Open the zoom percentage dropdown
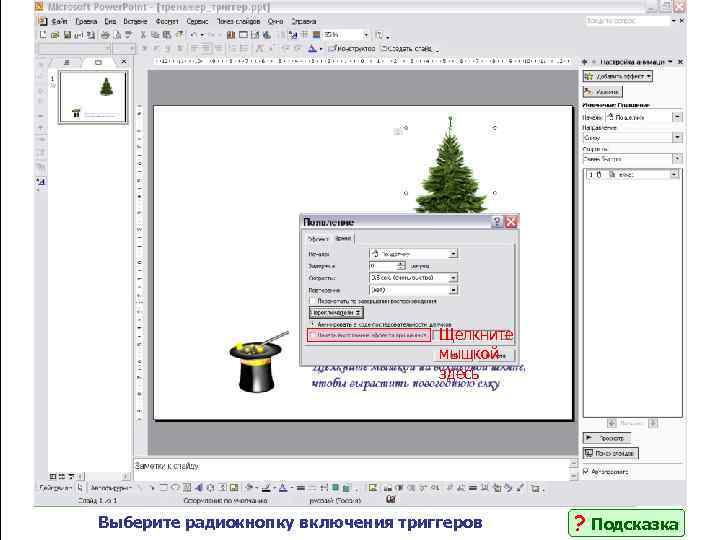The width and height of the screenshot is (720, 540). pos(366,35)
